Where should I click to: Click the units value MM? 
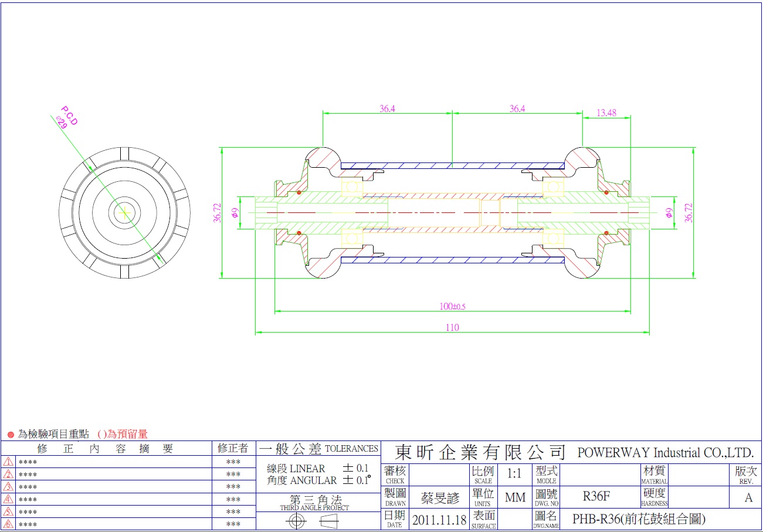pyautogui.click(x=515, y=497)
